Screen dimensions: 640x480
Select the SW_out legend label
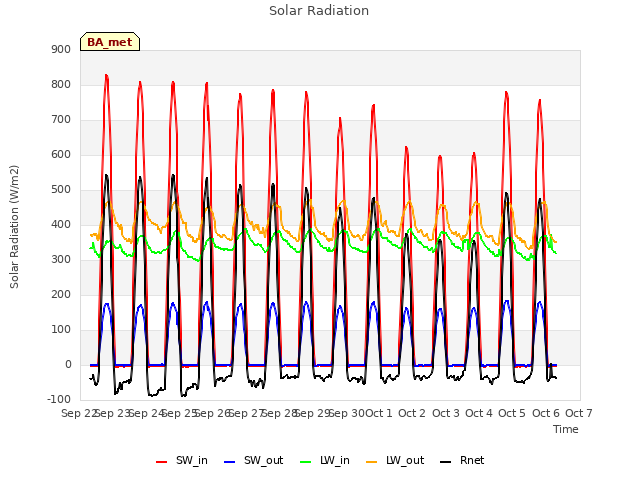(264, 460)
